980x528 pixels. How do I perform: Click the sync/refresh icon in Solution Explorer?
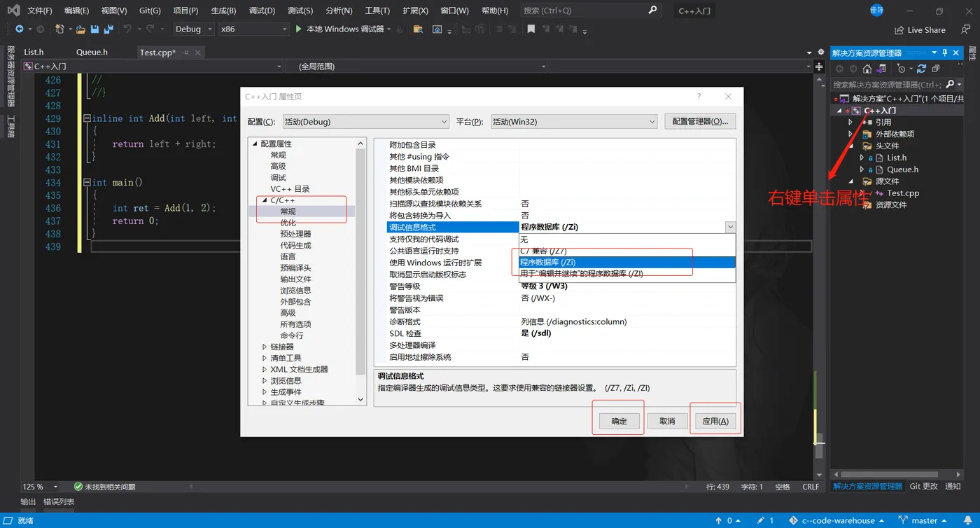pos(921,69)
